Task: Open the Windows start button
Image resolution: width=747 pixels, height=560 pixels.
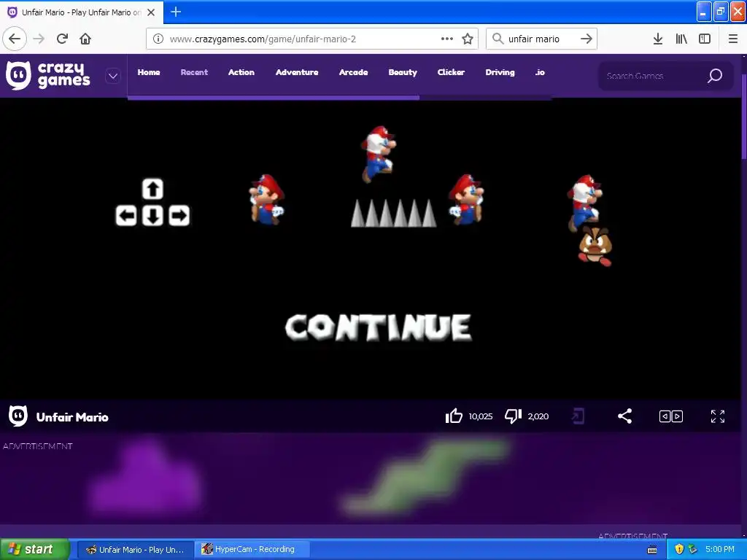Action: point(34,550)
